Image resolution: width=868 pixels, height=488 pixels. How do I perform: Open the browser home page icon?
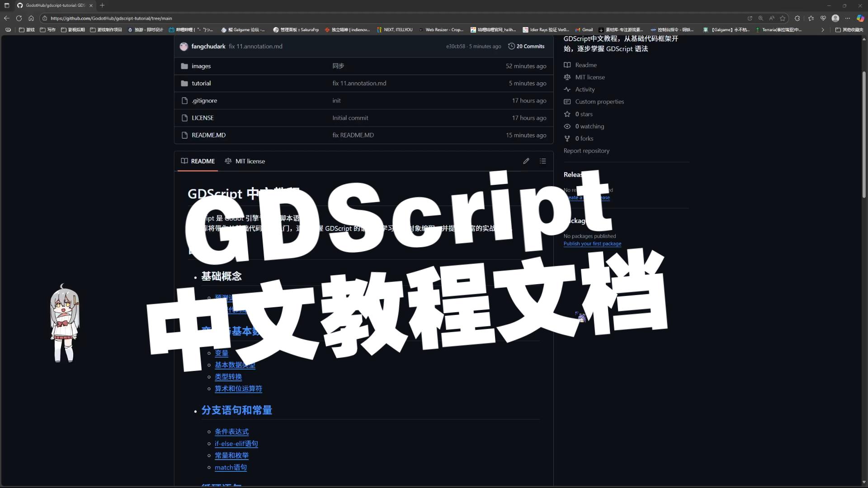(x=31, y=18)
